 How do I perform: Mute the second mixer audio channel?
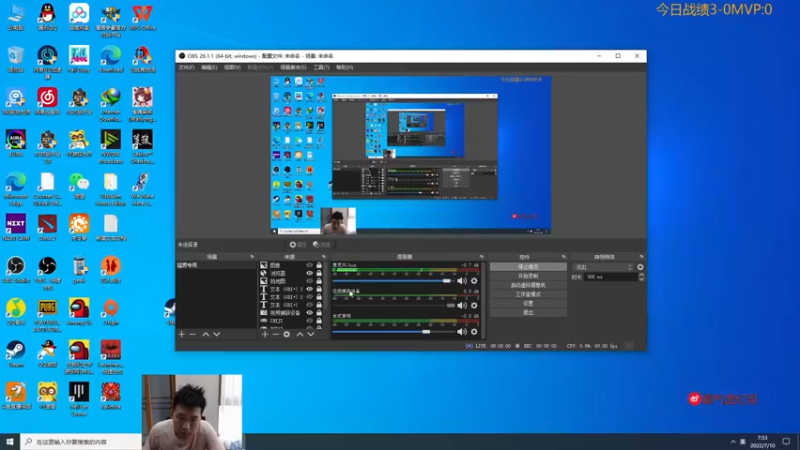462,305
